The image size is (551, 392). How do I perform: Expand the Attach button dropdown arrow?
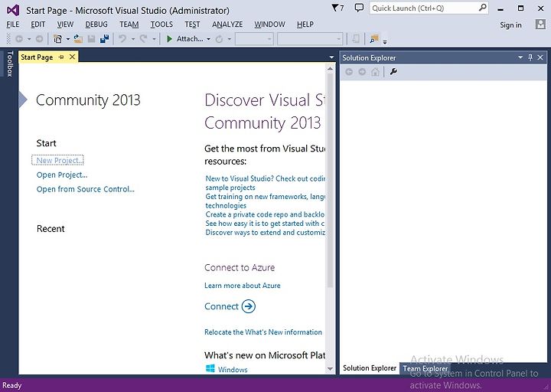point(208,39)
